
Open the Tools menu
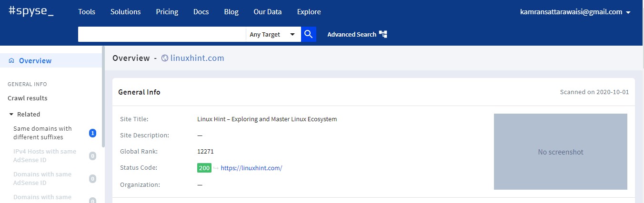pyautogui.click(x=87, y=12)
